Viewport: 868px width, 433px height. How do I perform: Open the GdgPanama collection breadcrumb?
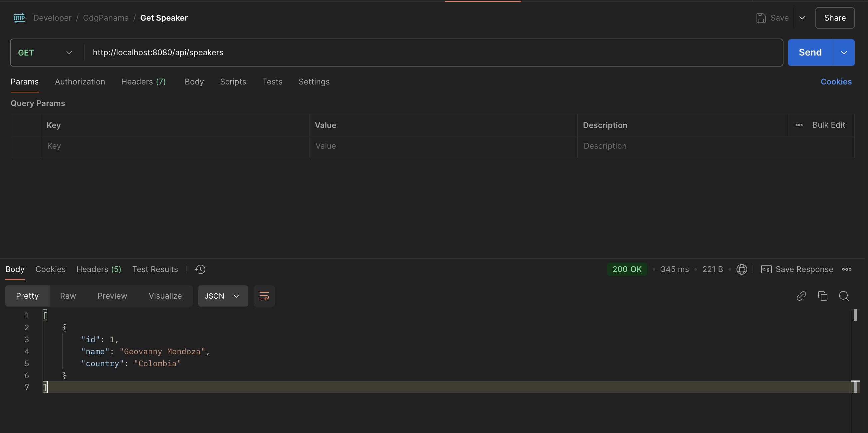(x=106, y=18)
